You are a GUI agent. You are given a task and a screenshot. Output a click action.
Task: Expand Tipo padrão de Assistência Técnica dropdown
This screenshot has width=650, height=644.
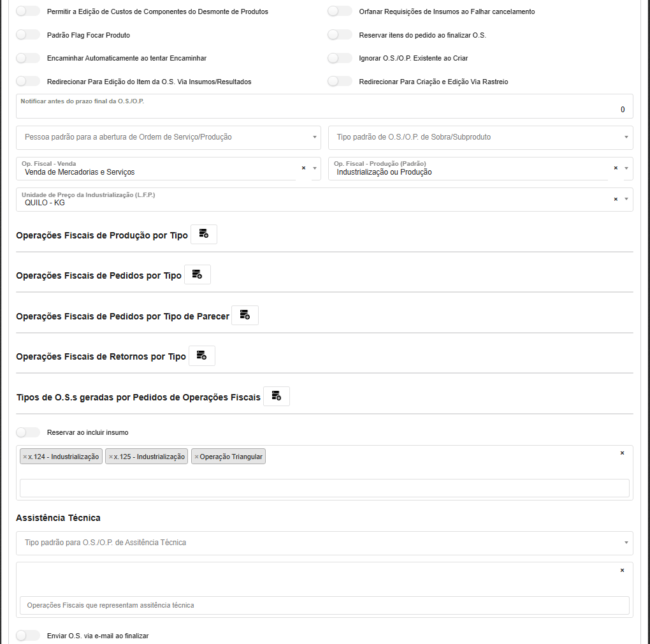[x=324, y=543]
